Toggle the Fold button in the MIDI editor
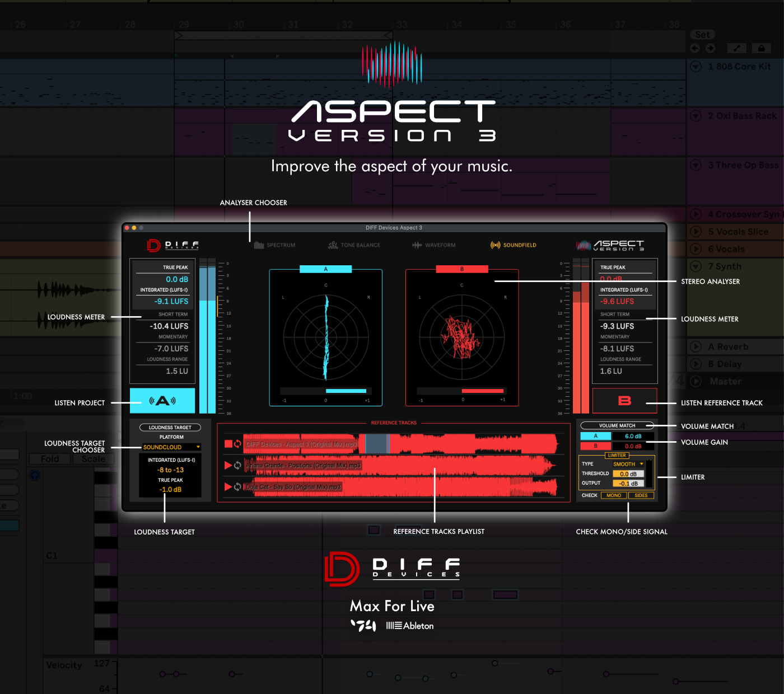The width and height of the screenshot is (784, 694). [x=50, y=459]
